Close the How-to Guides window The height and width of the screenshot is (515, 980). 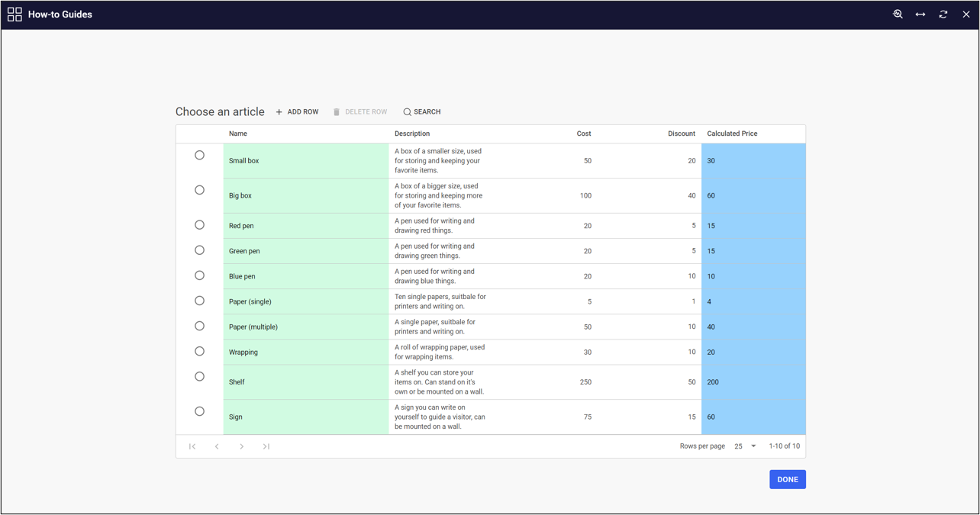tap(966, 14)
